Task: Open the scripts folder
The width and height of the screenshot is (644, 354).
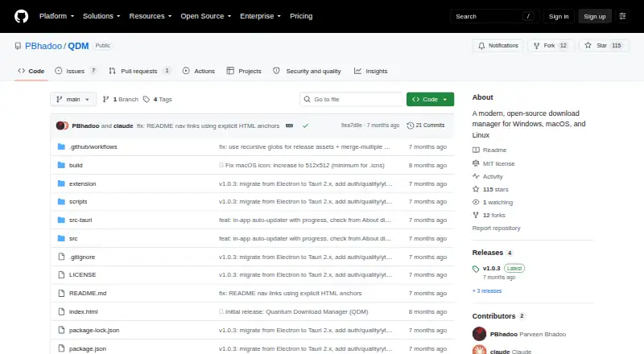Action: click(78, 202)
